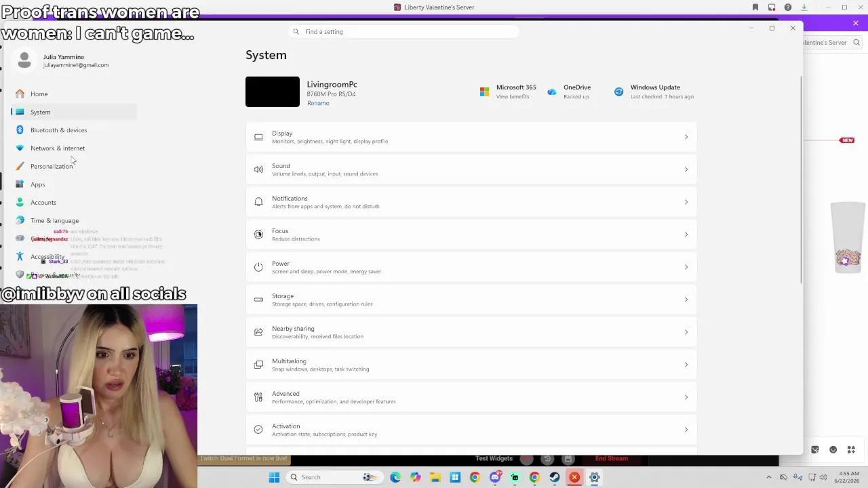The image size is (868, 488).
Task: Click the Home house icon
Action: (x=20, y=94)
